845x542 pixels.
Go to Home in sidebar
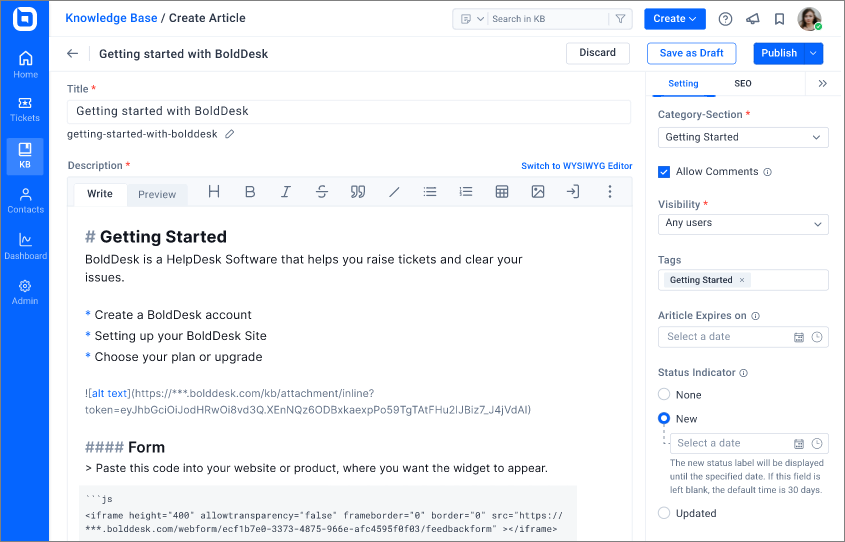point(25,65)
